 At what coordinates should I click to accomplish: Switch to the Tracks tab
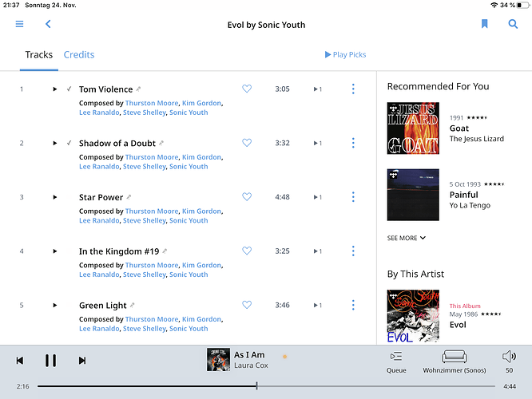39,54
